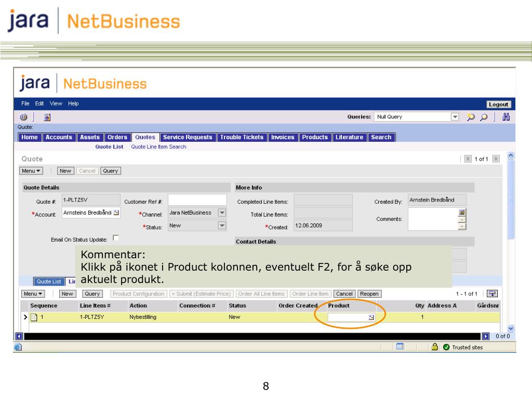The width and height of the screenshot is (532, 399).
Task: Switch to the Accounts tab
Action: coord(59,137)
